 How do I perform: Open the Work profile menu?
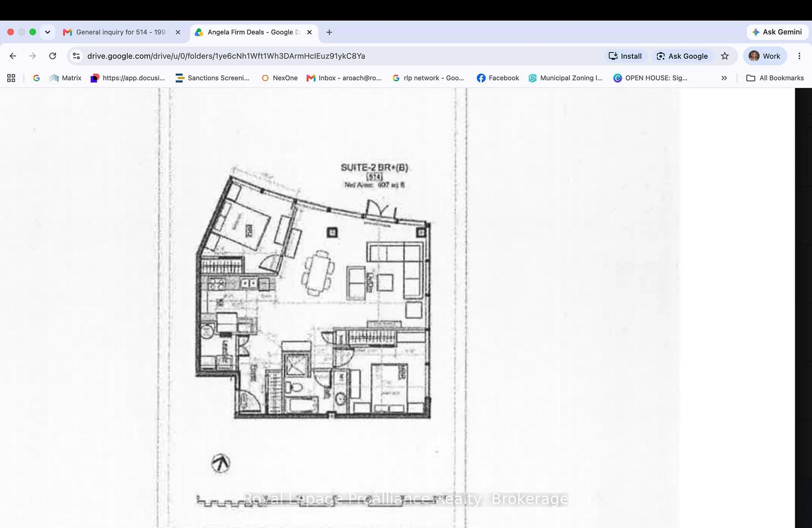point(765,56)
